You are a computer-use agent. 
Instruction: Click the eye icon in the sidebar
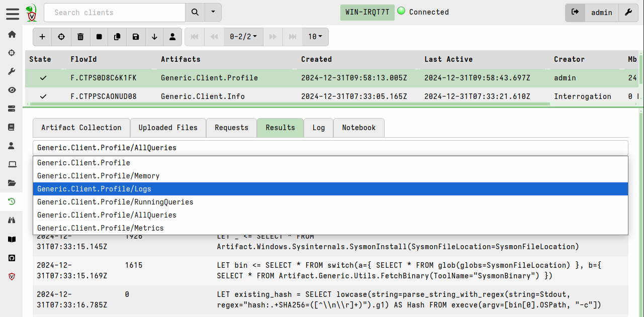point(12,90)
